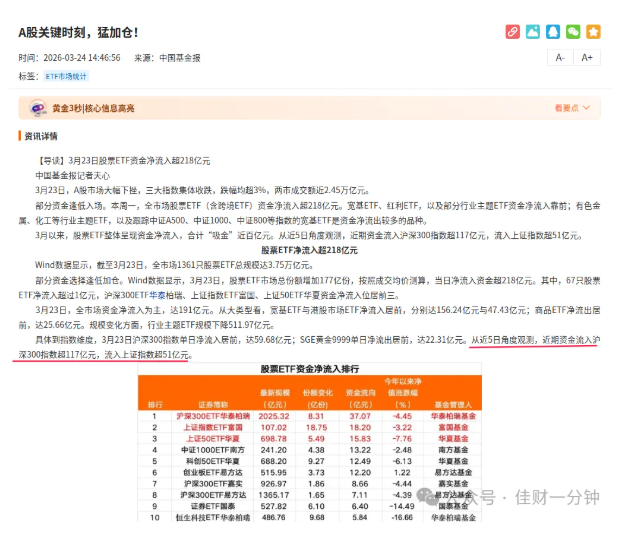Select the 上证50ETF华夏 table cell
The image size is (620, 547).
[213, 439]
